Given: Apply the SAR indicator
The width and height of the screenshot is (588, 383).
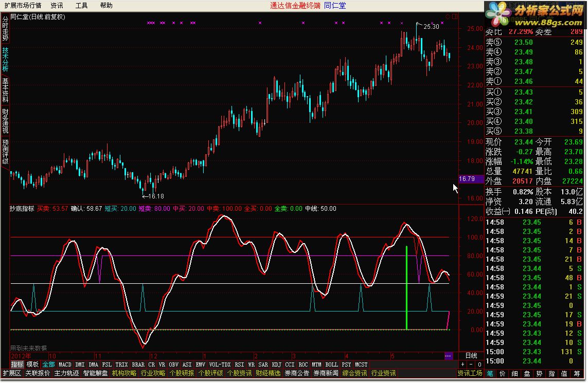Looking at the screenshot, I should [263, 364].
